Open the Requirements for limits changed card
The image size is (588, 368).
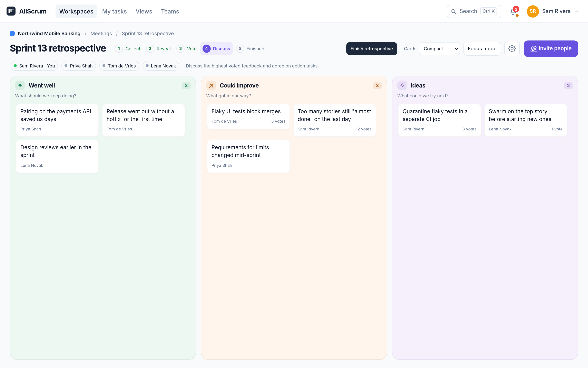(x=248, y=156)
